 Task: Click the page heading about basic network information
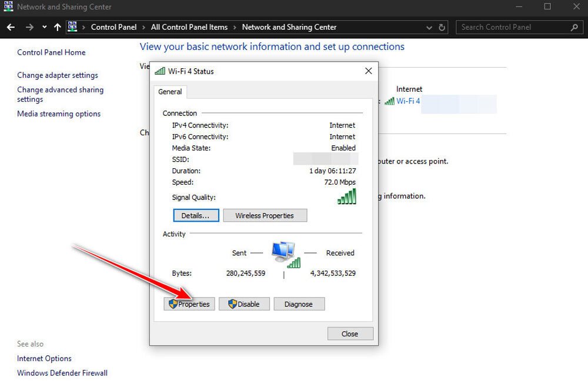[x=272, y=47]
